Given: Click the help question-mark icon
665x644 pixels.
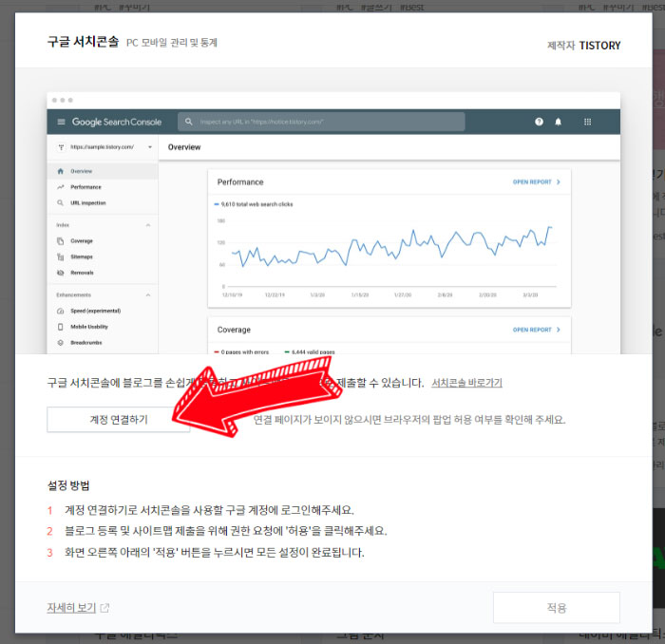Looking at the screenshot, I should (539, 122).
